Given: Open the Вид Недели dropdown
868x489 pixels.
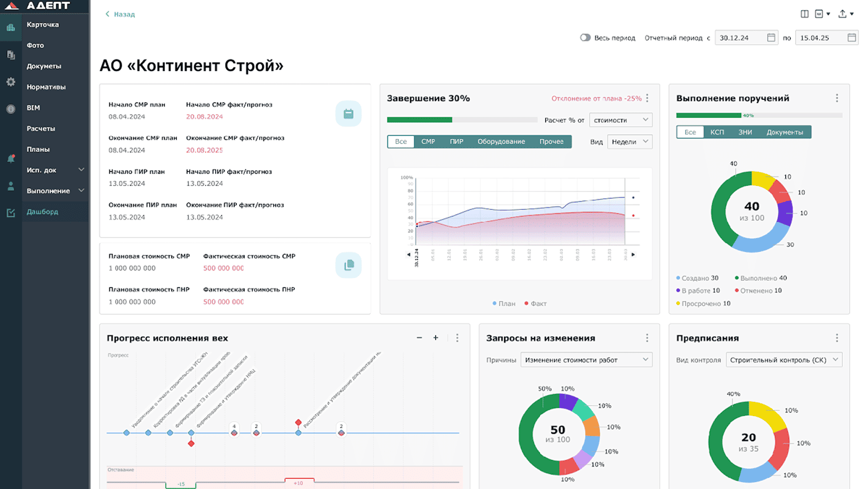Looking at the screenshot, I should (629, 142).
